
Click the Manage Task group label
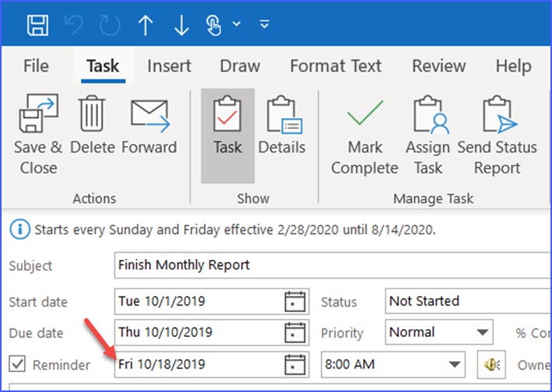(x=433, y=198)
